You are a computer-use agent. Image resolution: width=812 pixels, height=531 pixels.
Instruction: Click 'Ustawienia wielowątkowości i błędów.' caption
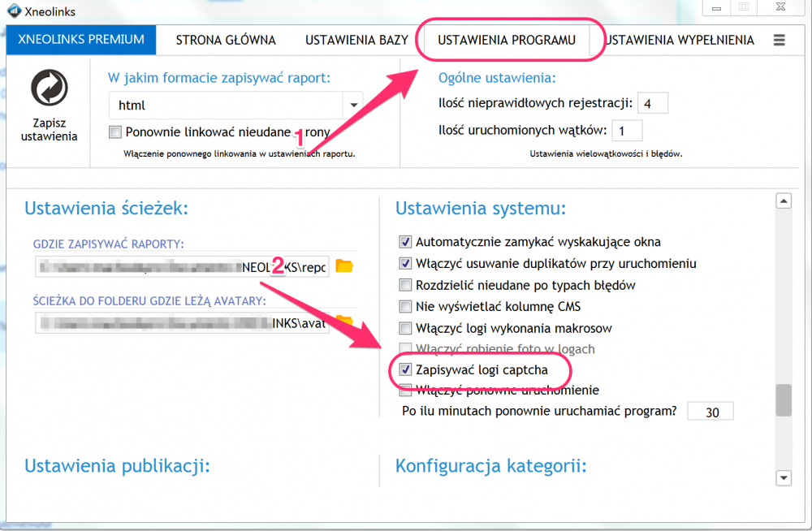click(606, 154)
